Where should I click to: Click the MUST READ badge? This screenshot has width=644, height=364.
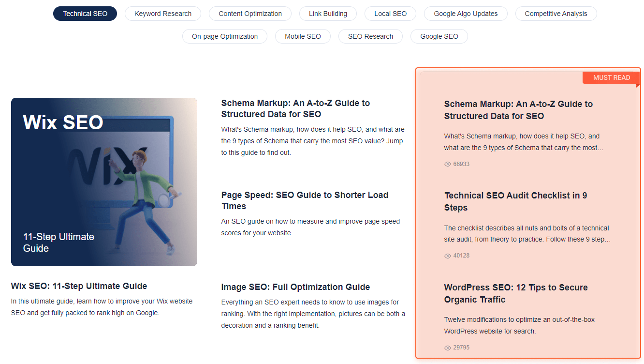[611, 77]
